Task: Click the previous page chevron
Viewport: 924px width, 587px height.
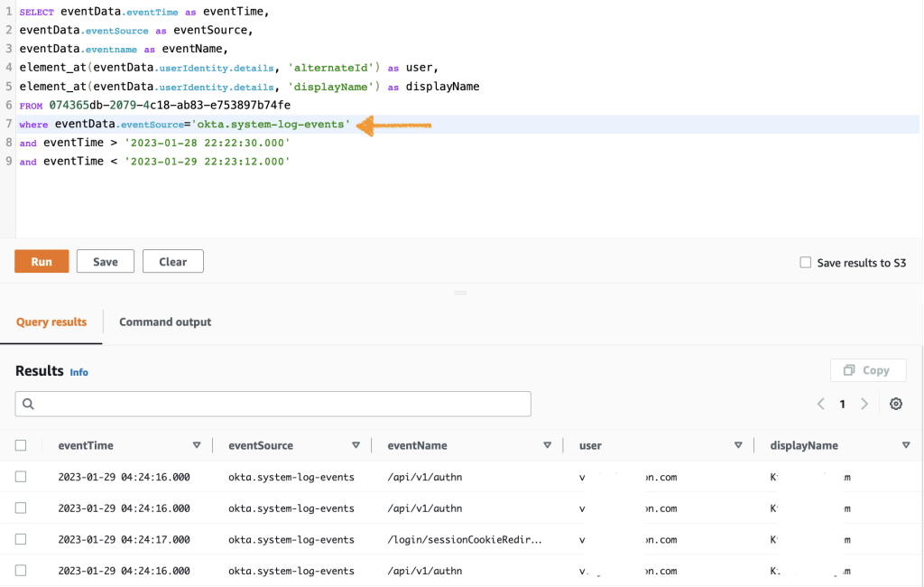Action: point(821,404)
